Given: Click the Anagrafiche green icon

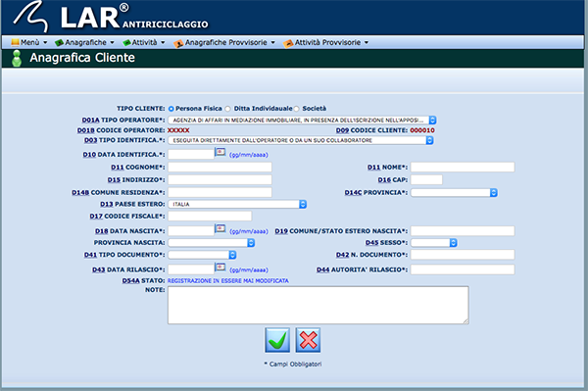Looking at the screenshot, I should click(59, 43).
